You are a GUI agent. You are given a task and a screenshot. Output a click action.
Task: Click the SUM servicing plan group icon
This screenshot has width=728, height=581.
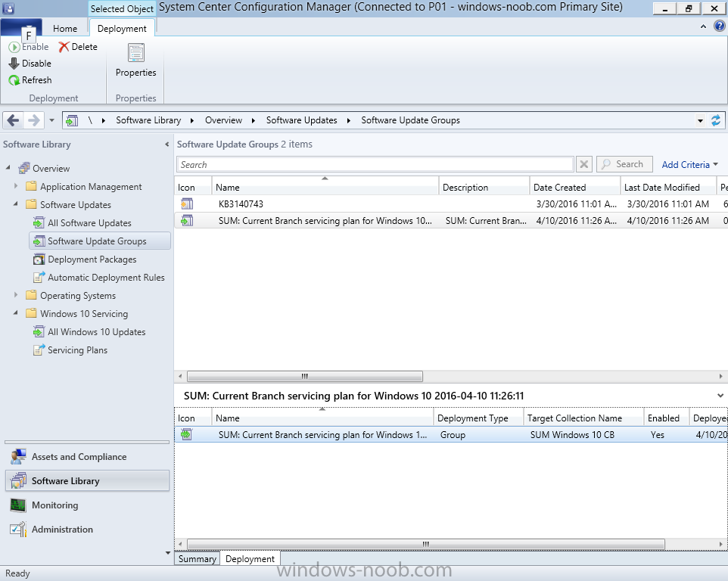(x=187, y=221)
